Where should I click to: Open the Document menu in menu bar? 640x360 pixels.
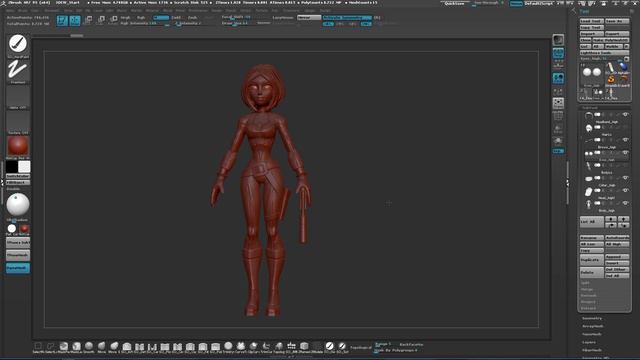tap(51, 11)
